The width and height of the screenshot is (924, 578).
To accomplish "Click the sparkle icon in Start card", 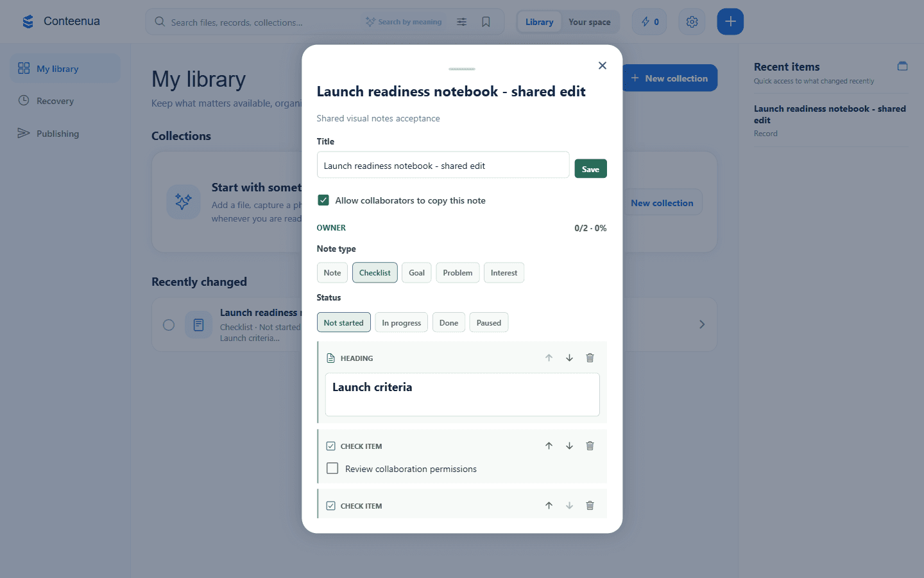I will [x=184, y=202].
